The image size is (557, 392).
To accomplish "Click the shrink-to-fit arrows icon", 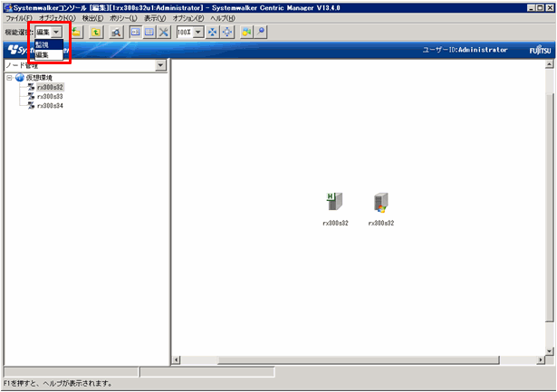I will pos(213,32).
